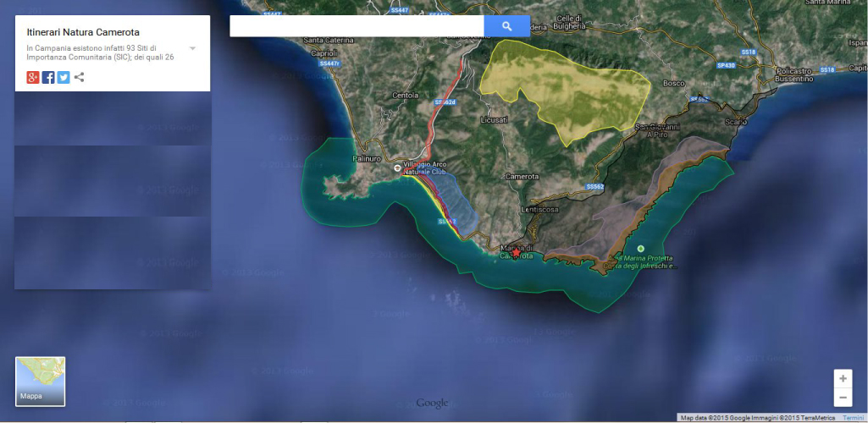Zoom in with the plus button
The height and width of the screenshot is (423, 868).
(843, 379)
